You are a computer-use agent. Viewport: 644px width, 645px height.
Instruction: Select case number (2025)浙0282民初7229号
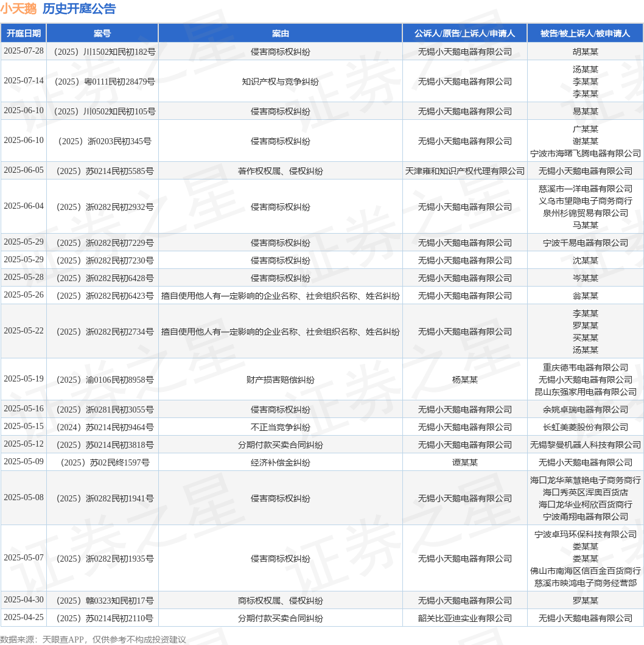pyautogui.click(x=105, y=243)
